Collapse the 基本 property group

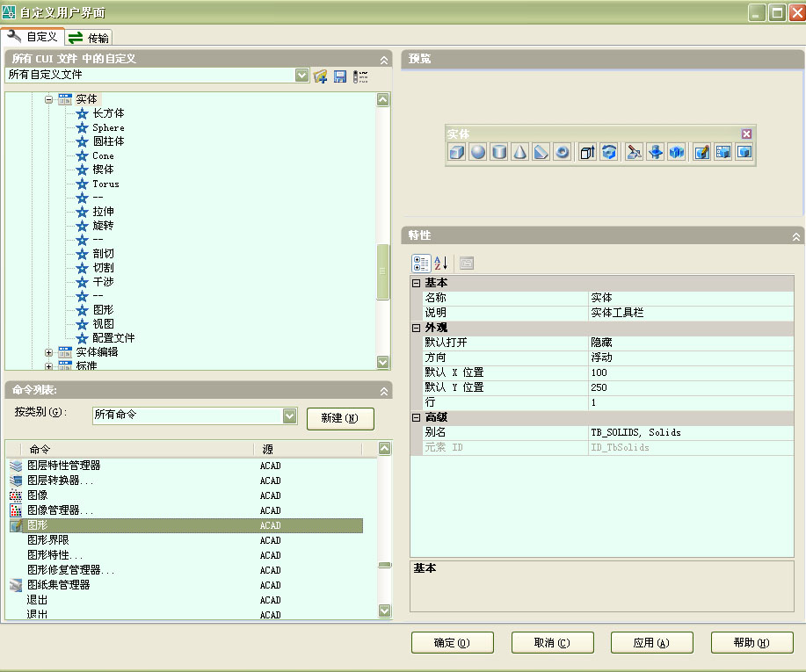coord(416,283)
